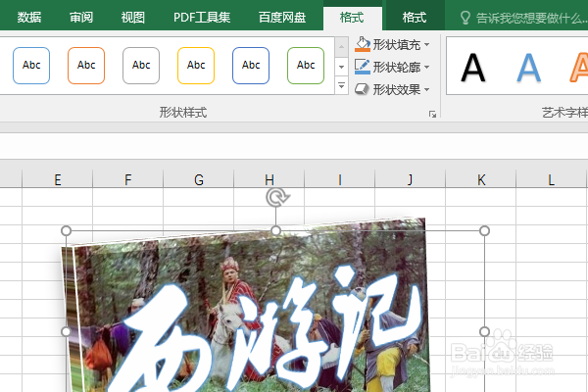Screen dimensions: 588x392
Task: Open the 形状轮廓 dropdown arrow
Action: tap(426, 68)
